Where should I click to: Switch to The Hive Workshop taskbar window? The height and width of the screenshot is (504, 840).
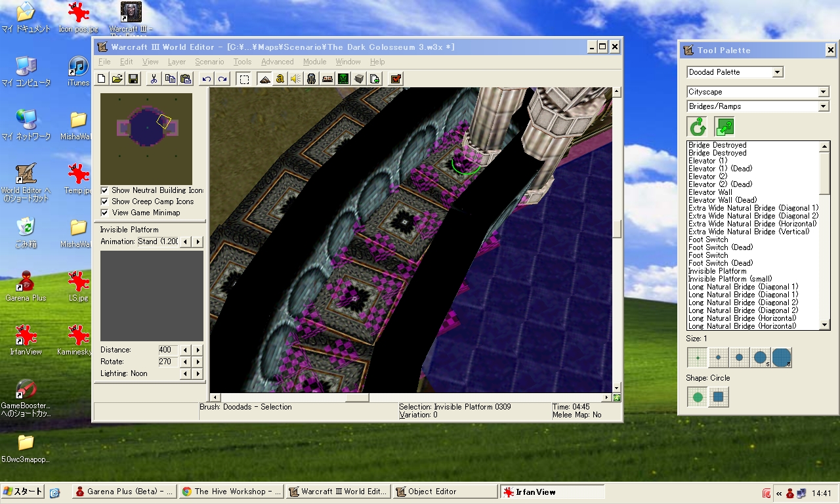coord(230,492)
